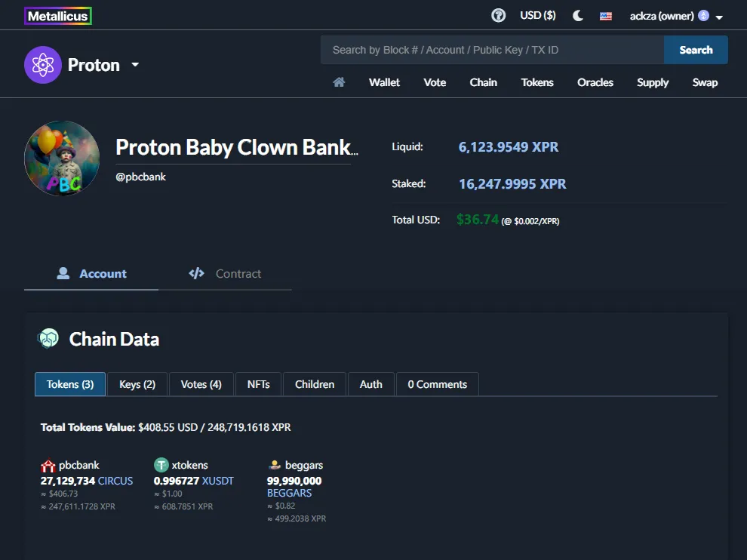Click the Proton atom logo icon
Viewport: 747px width, 560px height.
[43, 65]
